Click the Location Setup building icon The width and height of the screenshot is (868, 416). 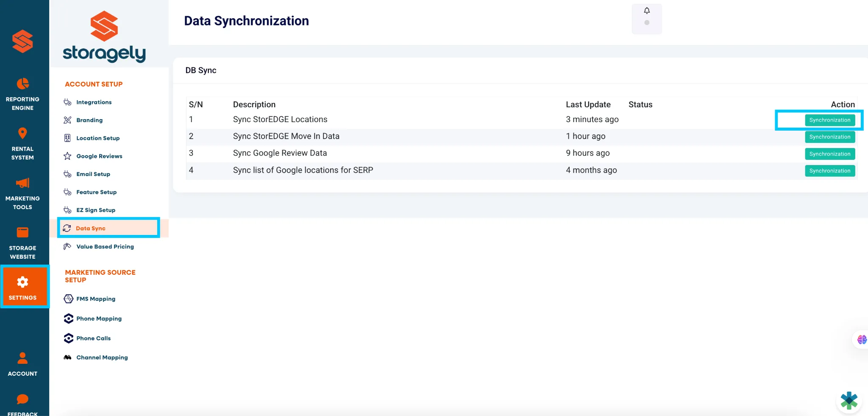pyautogui.click(x=67, y=138)
